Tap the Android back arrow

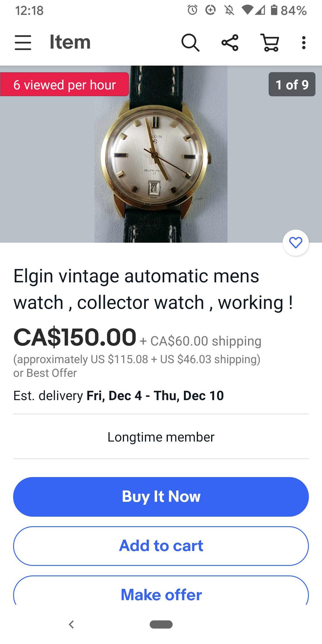[x=71, y=624]
